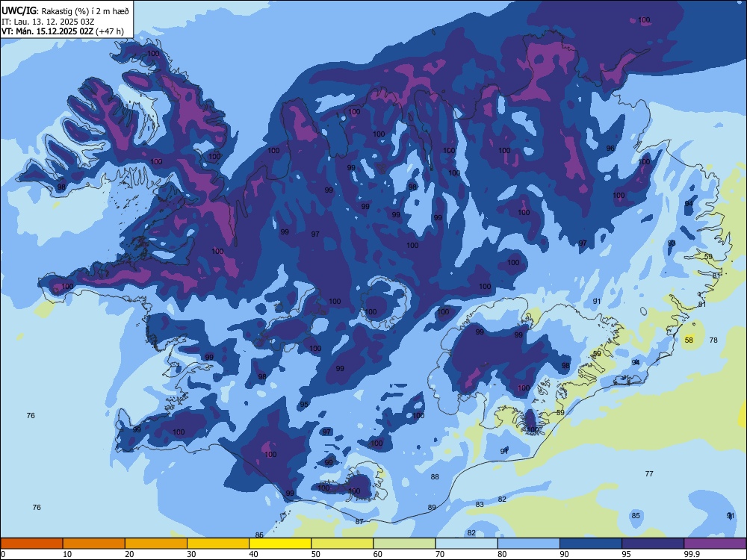Click the '30' legend tick label

[x=191, y=554]
